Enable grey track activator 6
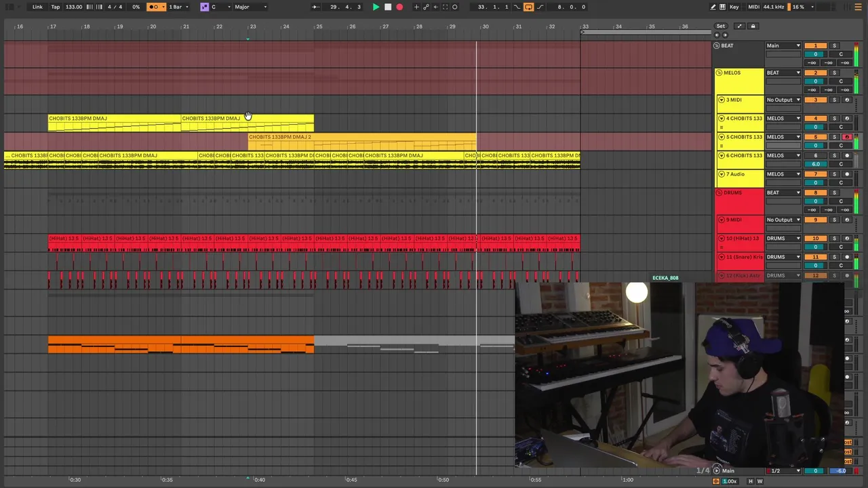 tap(816, 155)
